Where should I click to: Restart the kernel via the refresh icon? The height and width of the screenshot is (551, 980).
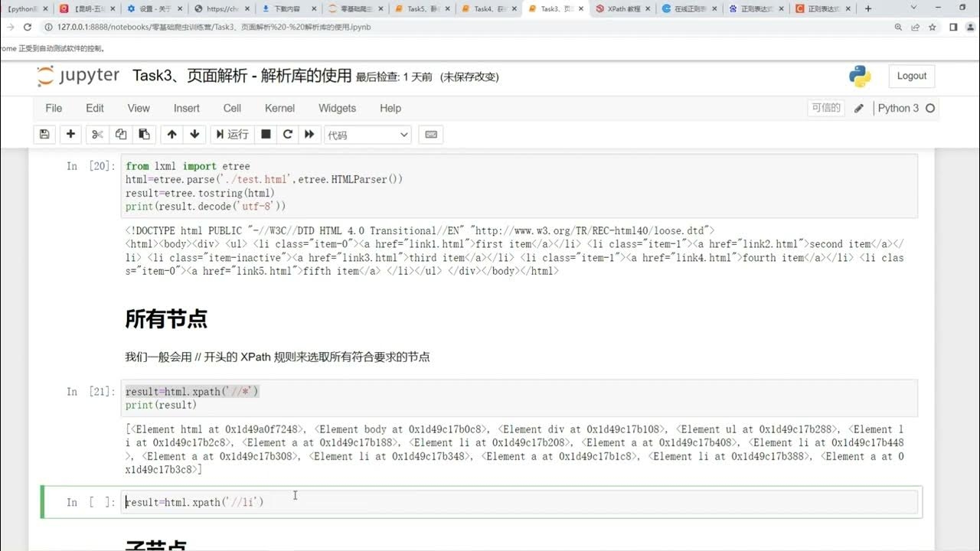coord(286,134)
